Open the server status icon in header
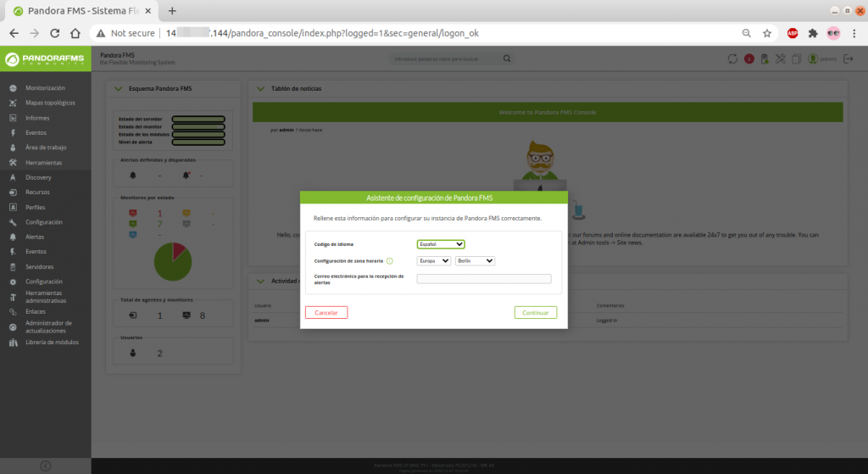 click(765, 59)
